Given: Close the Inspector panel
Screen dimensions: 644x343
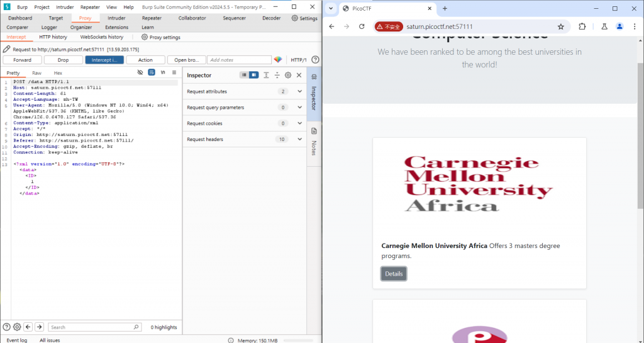Looking at the screenshot, I should (x=299, y=75).
